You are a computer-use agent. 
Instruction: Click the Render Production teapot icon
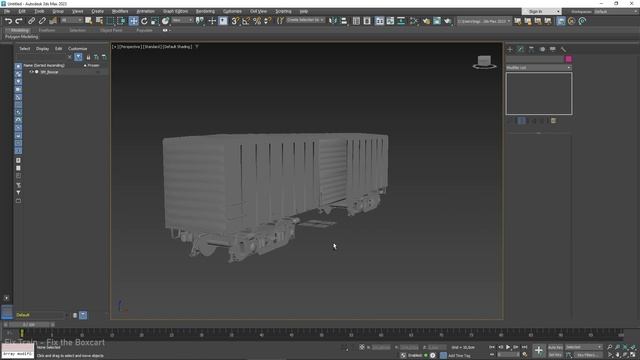[x=448, y=21]
